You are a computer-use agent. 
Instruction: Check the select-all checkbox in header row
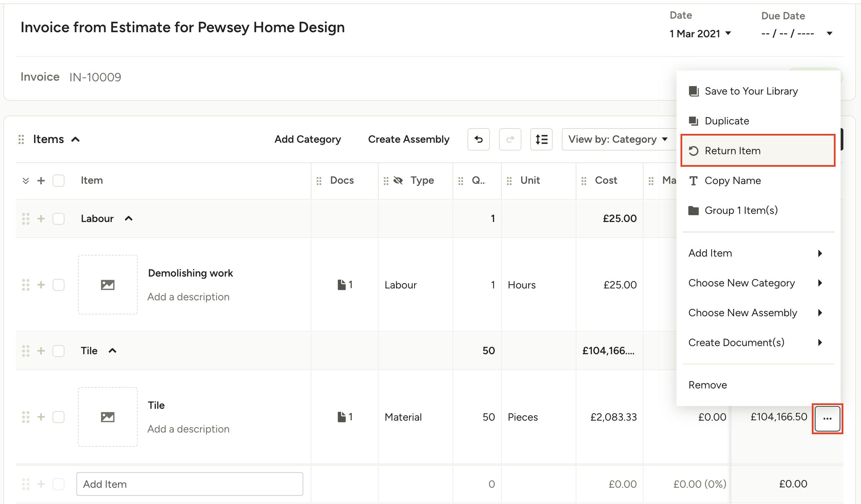point(58,180)
